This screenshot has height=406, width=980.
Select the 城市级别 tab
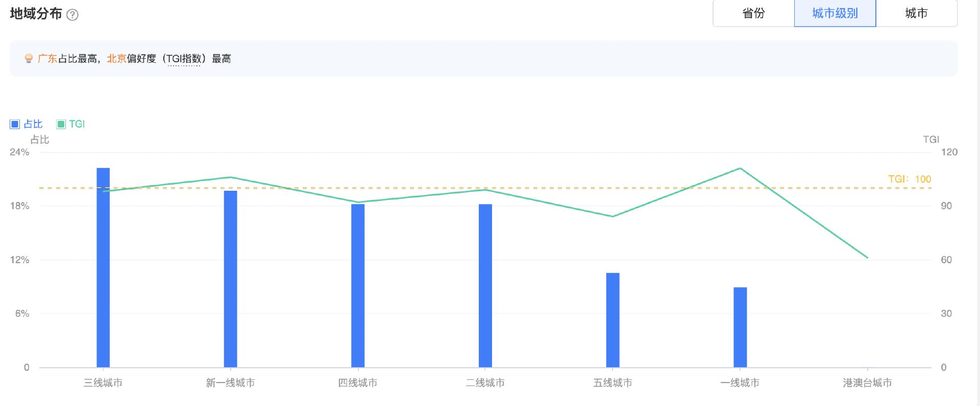pos(835,13)
